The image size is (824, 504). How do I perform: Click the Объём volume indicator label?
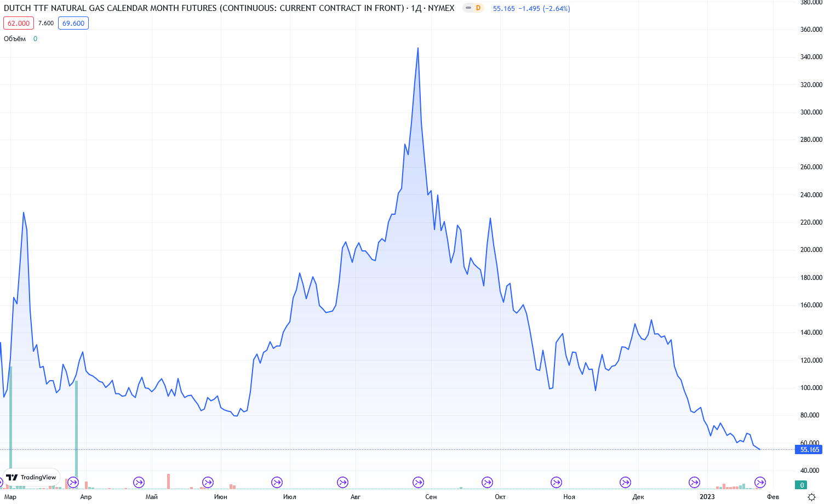(x=15, y=39)
